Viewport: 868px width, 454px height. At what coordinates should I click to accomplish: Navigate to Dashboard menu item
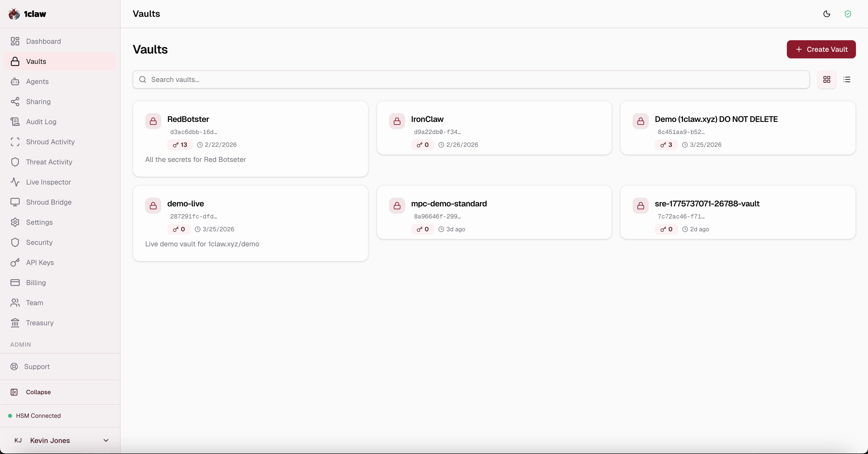[43, 41]
